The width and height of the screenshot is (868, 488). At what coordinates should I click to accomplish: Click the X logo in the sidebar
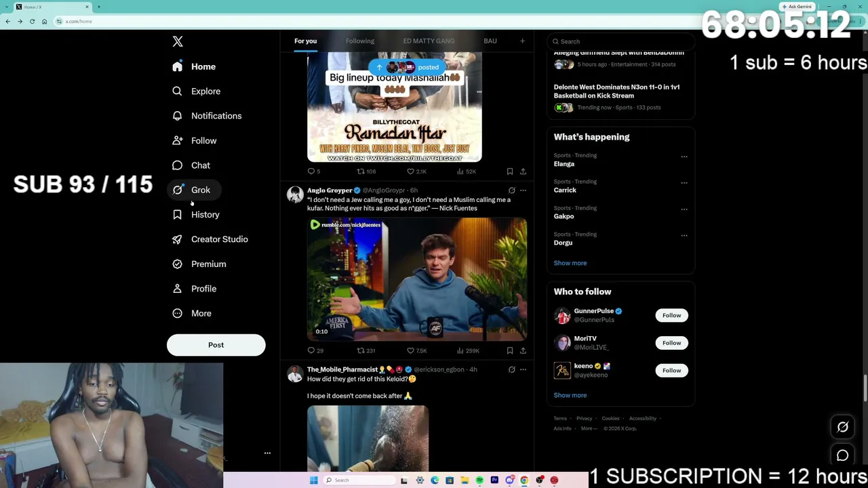[178, 41]
